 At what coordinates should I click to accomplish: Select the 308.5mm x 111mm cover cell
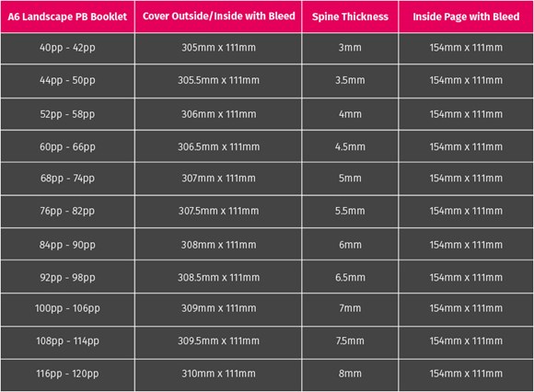(218, 277)
